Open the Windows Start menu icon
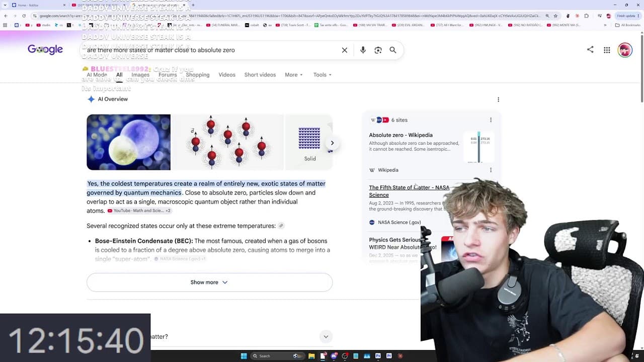 [244, 356]
